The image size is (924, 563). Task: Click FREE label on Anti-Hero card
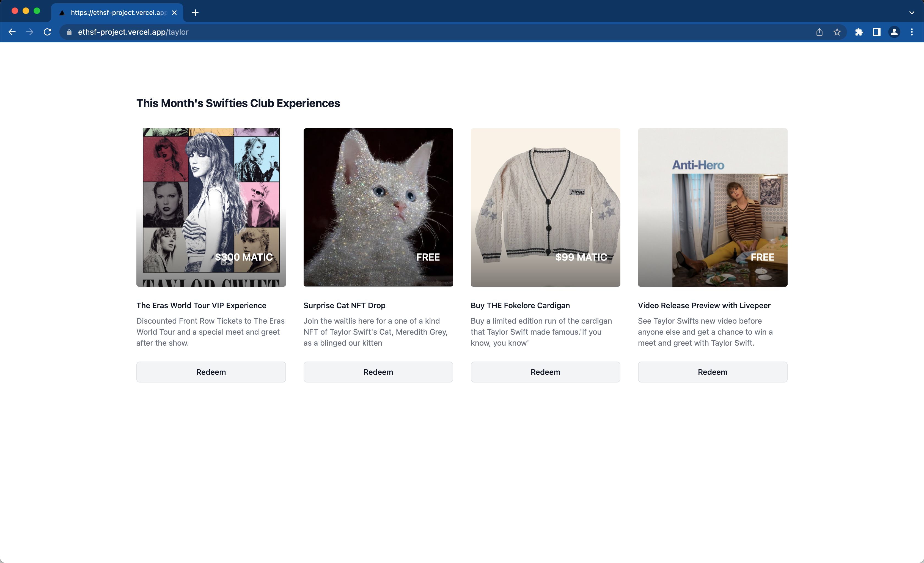[762, 257]
